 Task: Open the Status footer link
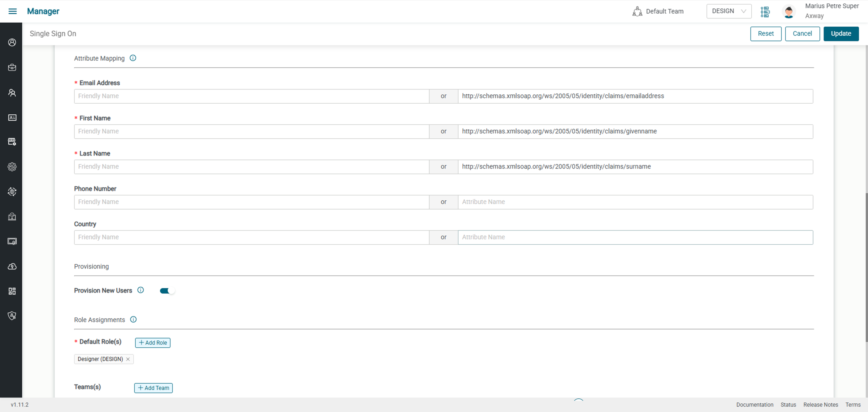(788, 404)
